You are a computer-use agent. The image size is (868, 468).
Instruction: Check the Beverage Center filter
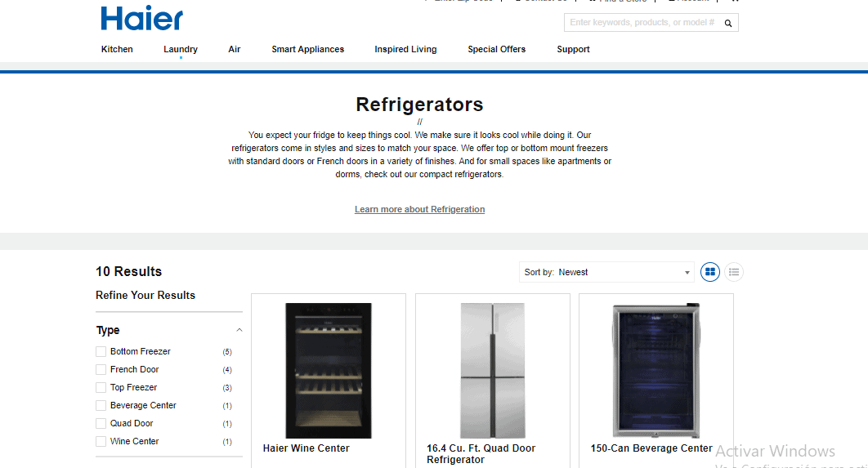pos(101,405)
